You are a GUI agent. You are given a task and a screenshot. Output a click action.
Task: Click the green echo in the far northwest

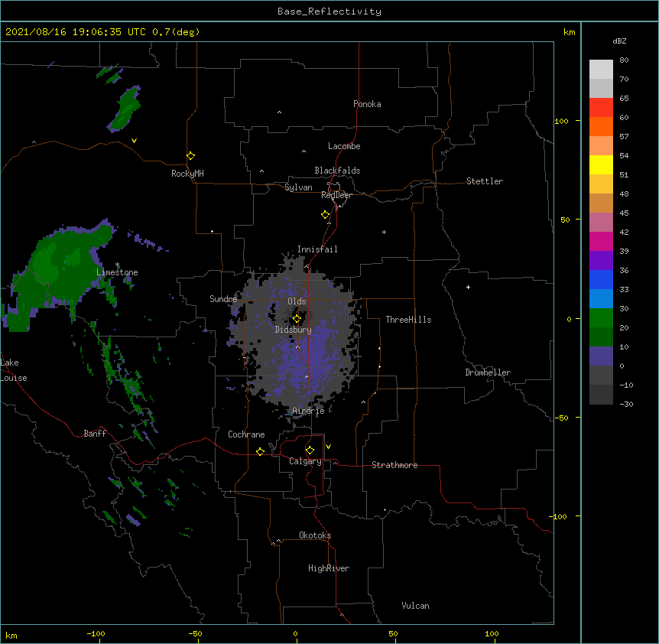124,109
